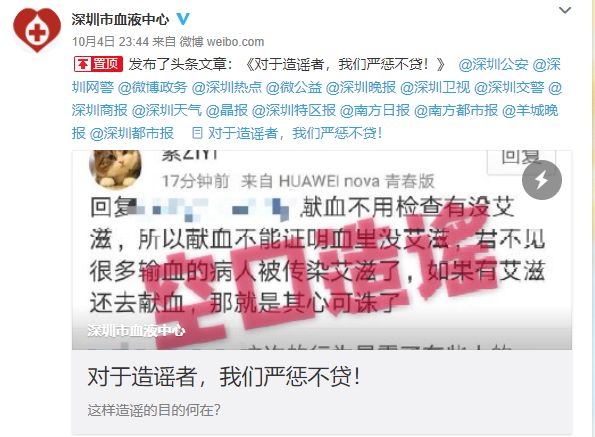Click the cat avatar in the screenshot image
The width and height of the screenshot is (595, 437).
coord(115,168)
